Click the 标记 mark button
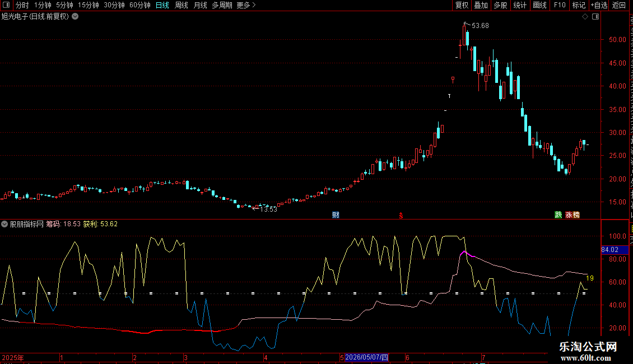This screenshot has height=364, width=633. pos(579,5)
